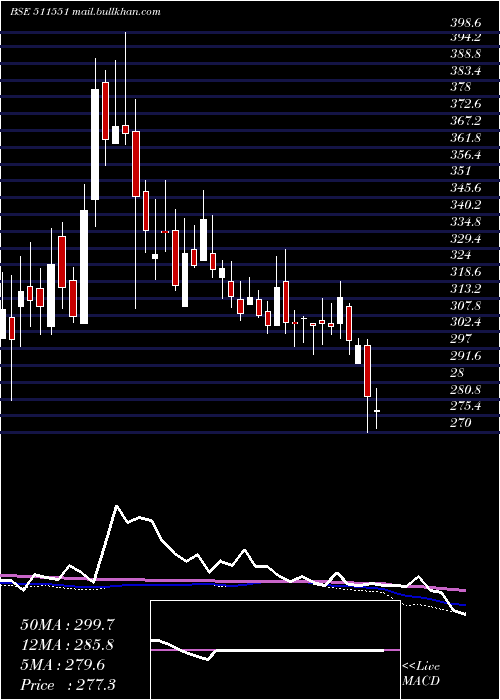The width and height of the screenshot is (500, 700).
Task: Click the BSE 511551 chart title
Action: pyautogui.click(x=85, y=12)
